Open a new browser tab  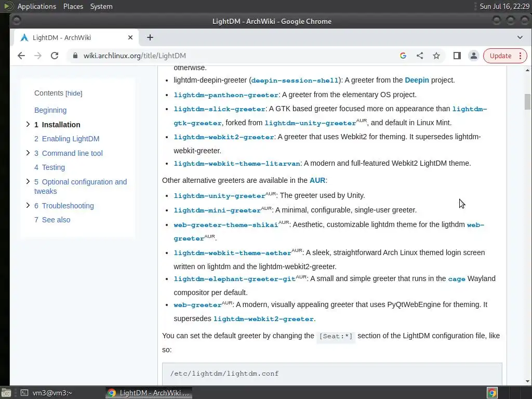coord(150,37)
